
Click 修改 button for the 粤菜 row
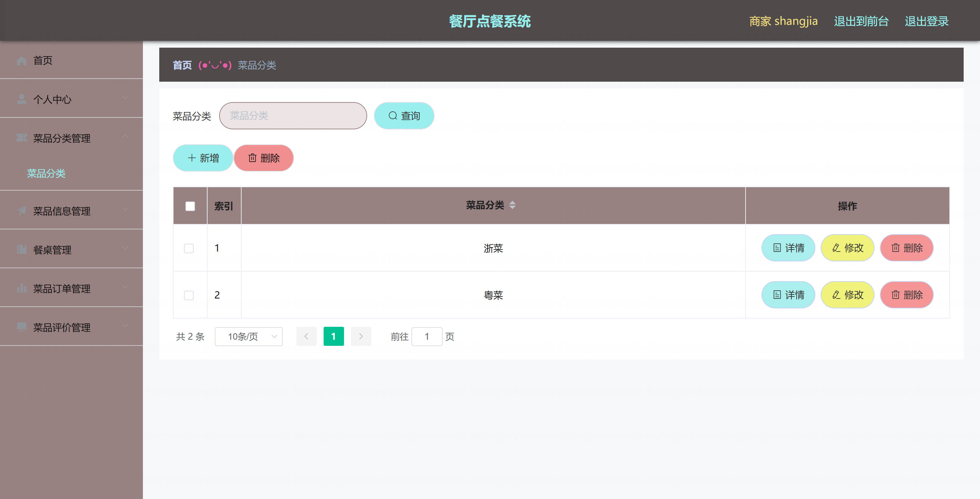(x=847, y=295)
